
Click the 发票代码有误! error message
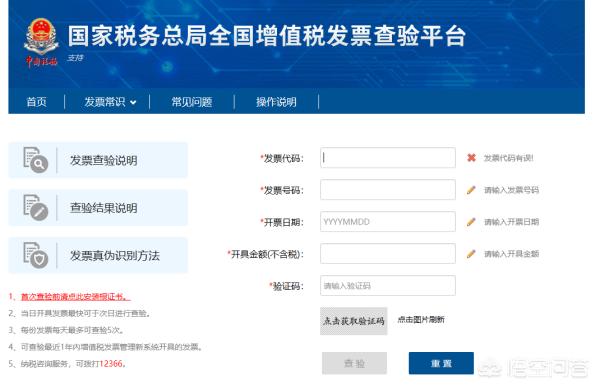(508, 158)
